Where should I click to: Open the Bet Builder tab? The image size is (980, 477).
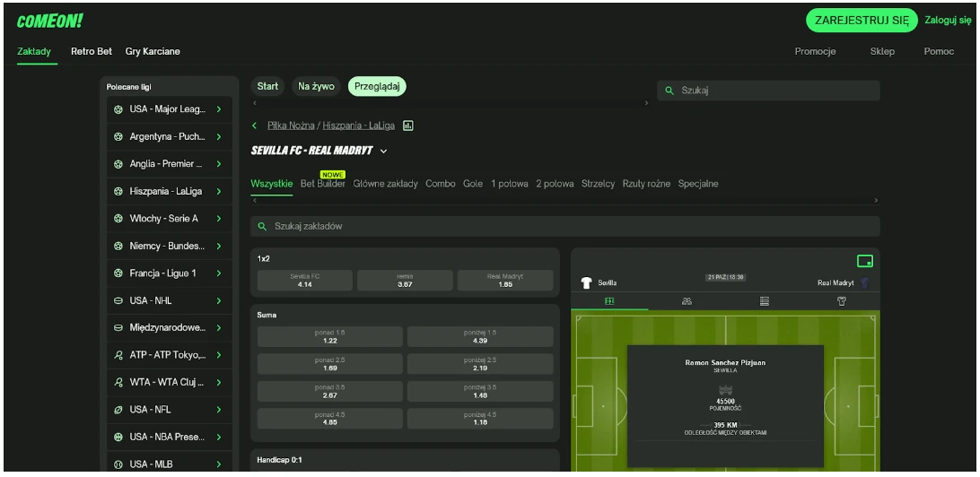[322, 184]
